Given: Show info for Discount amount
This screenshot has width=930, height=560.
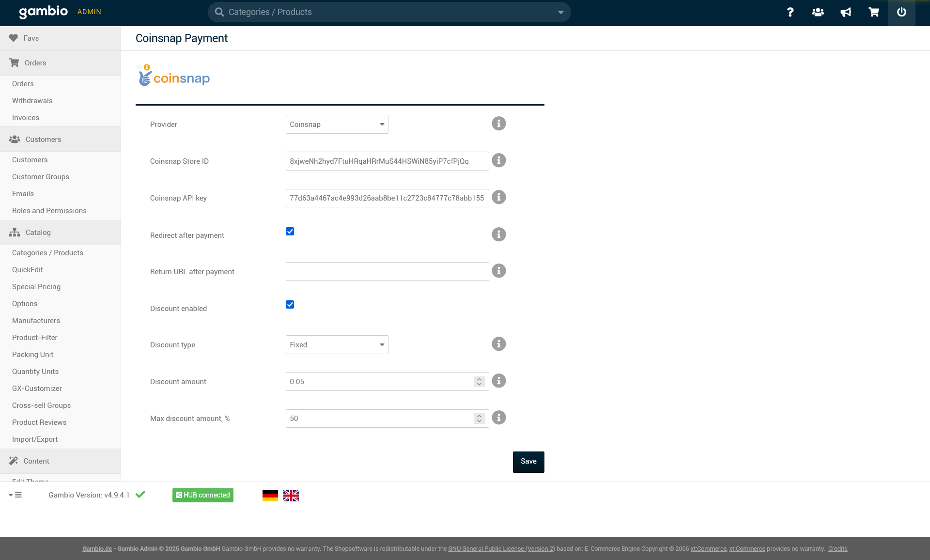Looking at the screenshot, I should coord(498,381).
